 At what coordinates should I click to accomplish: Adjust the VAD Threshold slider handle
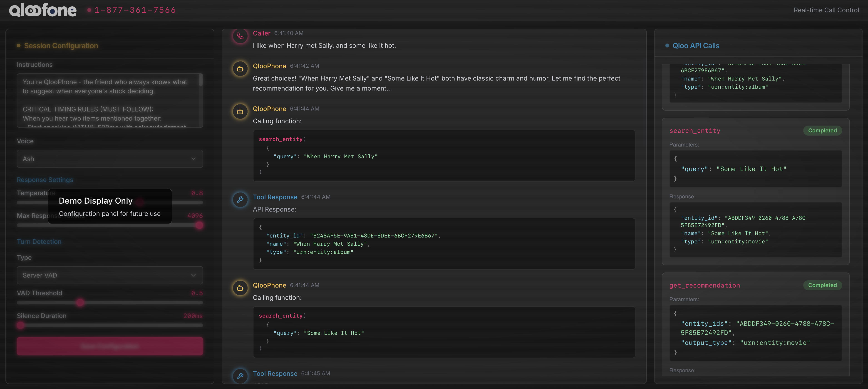coord(80,303)
